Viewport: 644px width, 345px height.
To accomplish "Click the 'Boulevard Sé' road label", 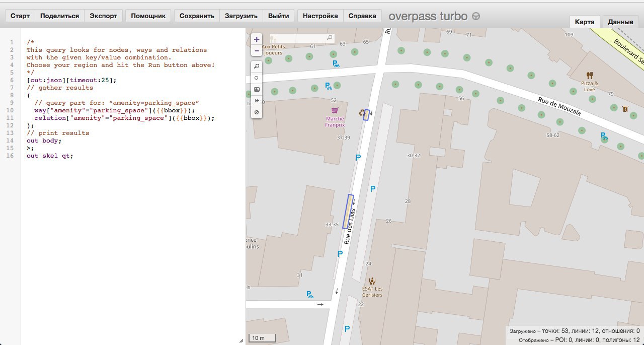I will pos(628,52).
